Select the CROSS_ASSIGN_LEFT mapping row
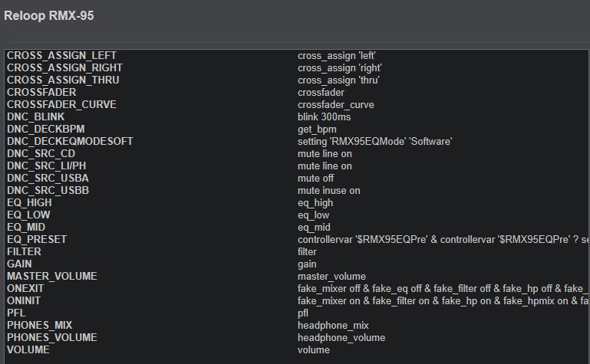 point(61,55)
